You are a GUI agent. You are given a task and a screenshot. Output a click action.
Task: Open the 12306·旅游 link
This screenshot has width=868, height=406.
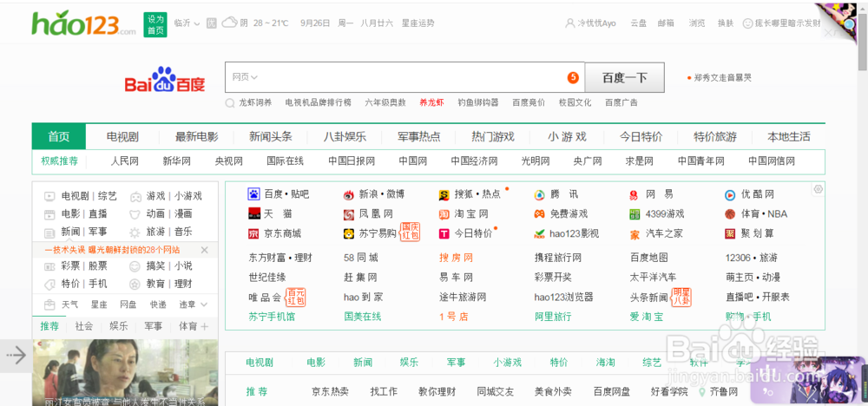click(751, 258)
